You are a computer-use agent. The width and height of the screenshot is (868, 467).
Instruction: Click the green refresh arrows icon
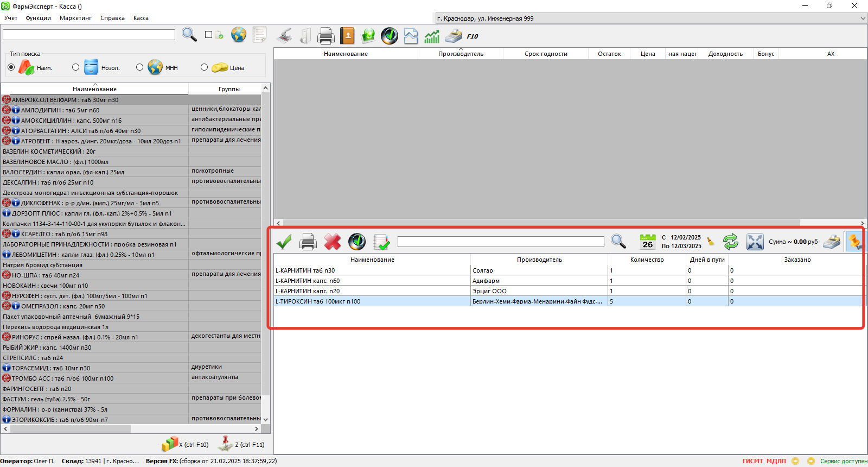click(x=731, y=242)
